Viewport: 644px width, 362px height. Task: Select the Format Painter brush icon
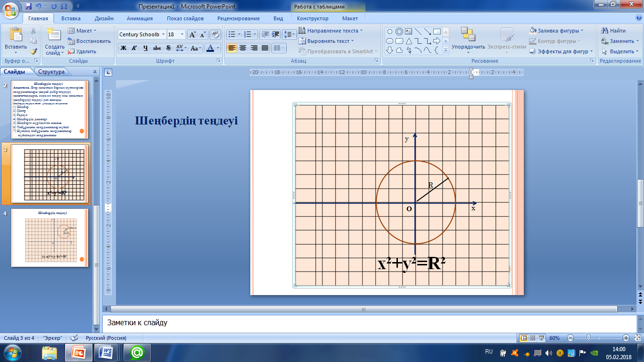(x=33, y=51)
